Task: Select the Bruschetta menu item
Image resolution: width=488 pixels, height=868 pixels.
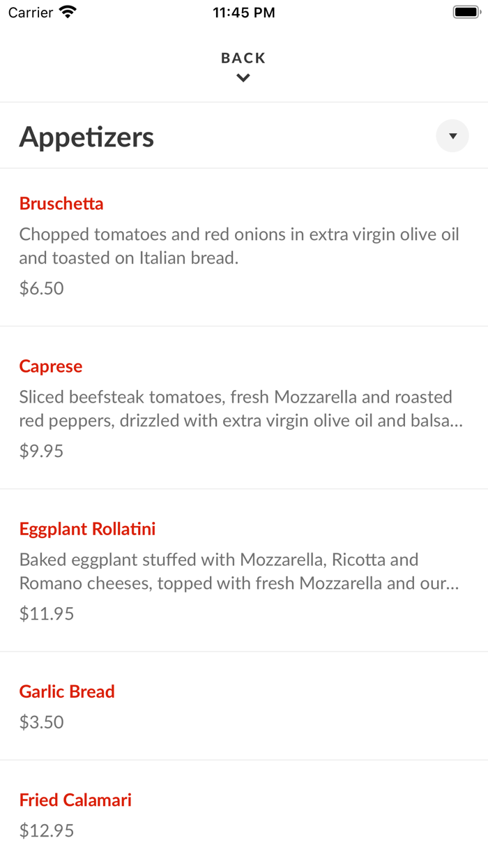Action: (61, 203)
